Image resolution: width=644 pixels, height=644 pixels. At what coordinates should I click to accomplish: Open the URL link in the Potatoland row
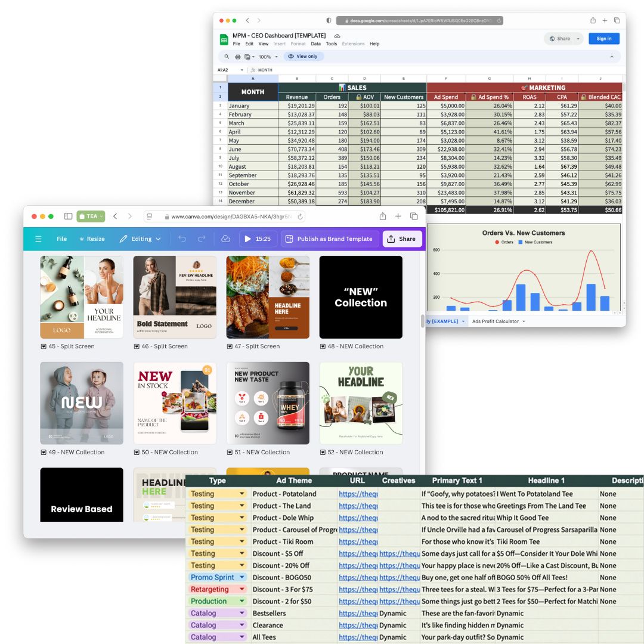tap(358, 494)
